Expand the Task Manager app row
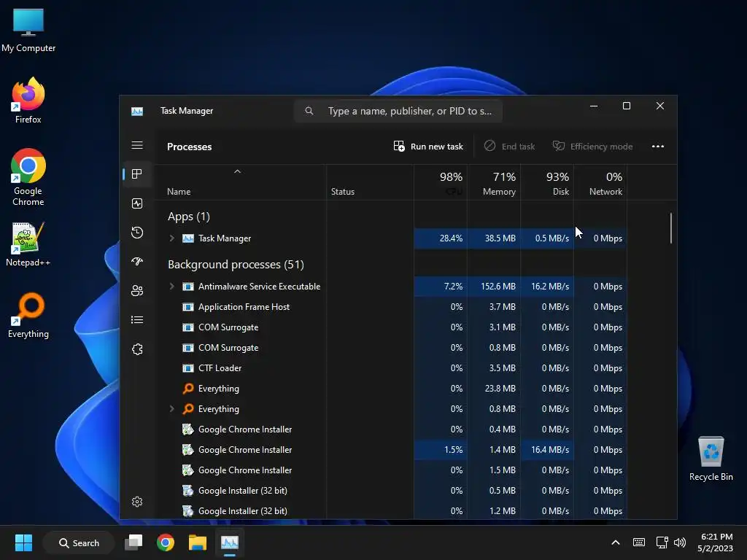747x560 pixels. pos(172,238)
